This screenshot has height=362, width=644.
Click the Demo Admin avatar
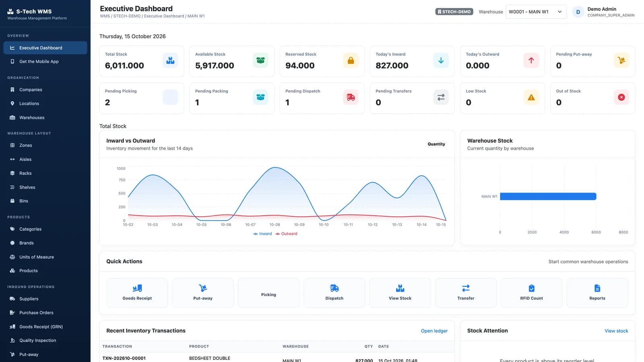tap(578, 12)
